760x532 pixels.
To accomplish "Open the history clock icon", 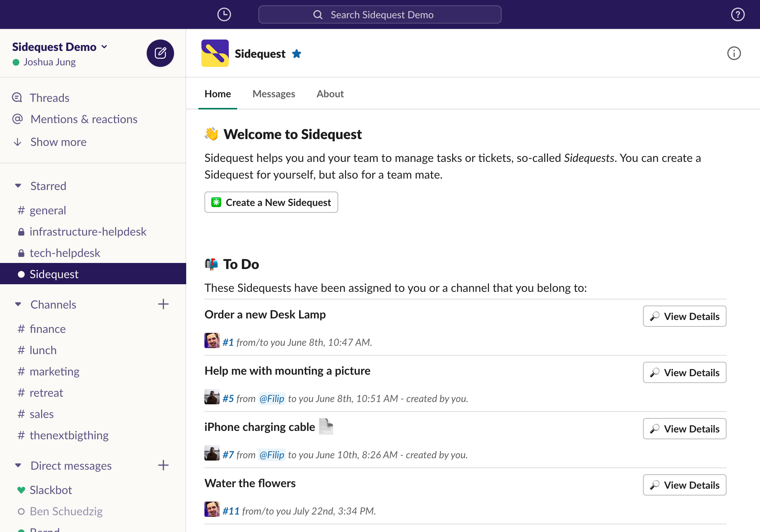I will click(x=224, y=14).
